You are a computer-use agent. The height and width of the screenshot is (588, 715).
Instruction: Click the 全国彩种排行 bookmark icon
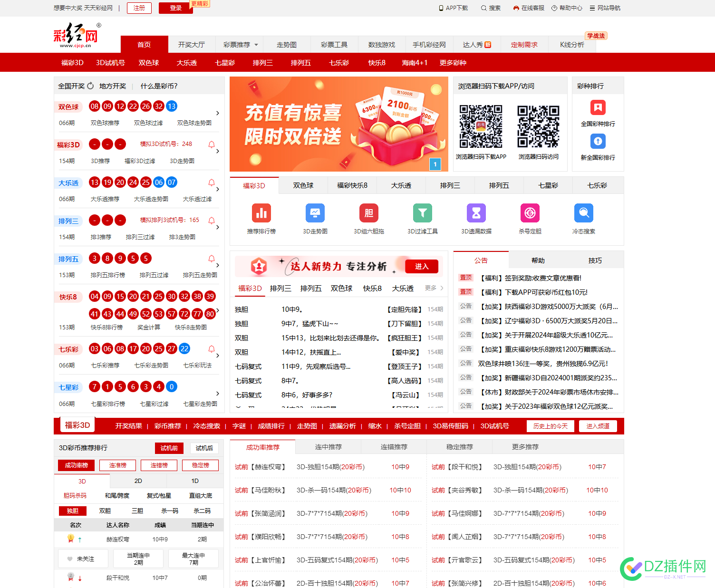[x=598, y=107]
